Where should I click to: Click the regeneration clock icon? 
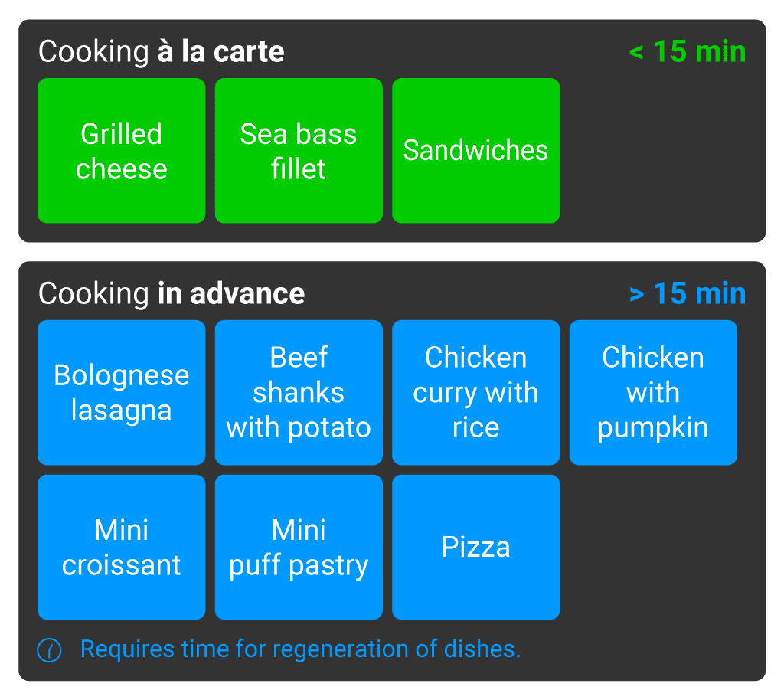(49, 650)
